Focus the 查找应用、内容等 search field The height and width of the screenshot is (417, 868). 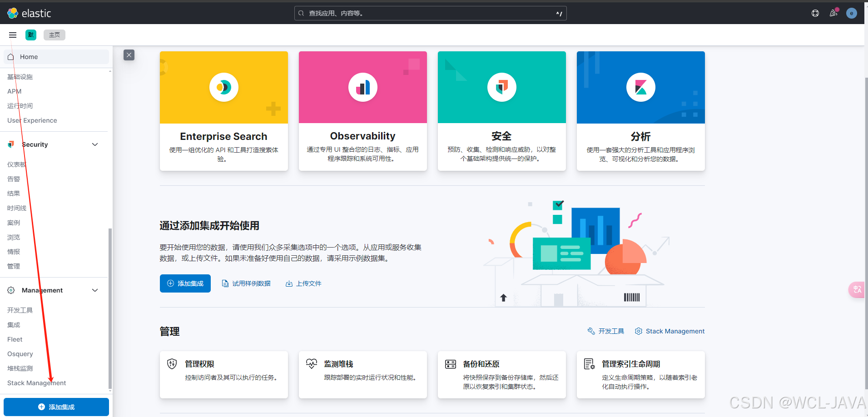[x=430, y=13]
